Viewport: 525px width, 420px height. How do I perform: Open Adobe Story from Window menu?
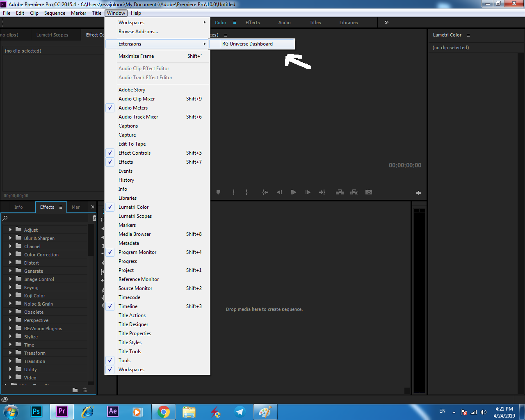click(x=157, y=90)
